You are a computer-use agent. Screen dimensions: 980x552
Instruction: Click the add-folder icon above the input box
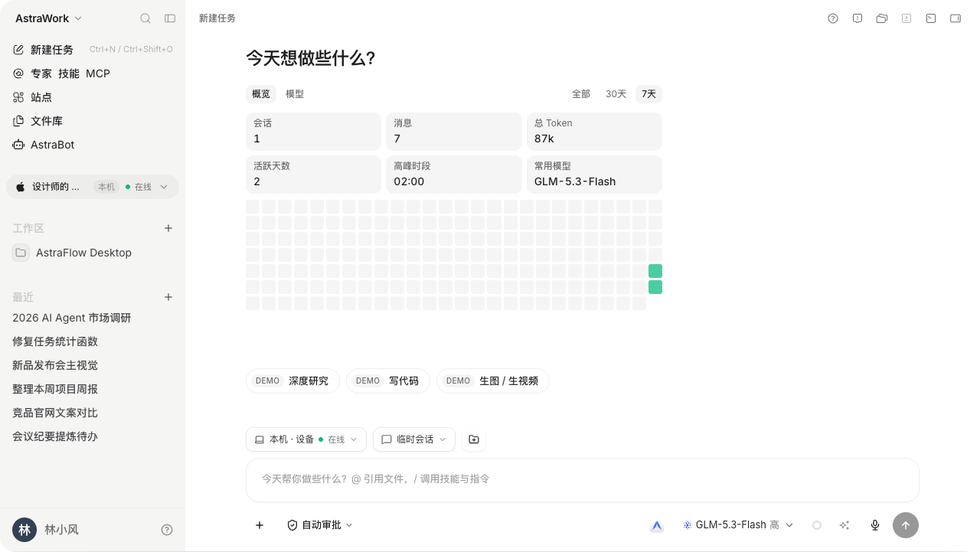pos(474,439)
